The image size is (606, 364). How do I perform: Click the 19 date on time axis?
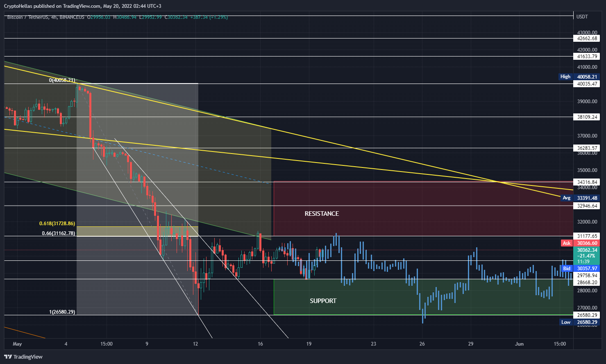pyautogui.click(x=309, y=344)
